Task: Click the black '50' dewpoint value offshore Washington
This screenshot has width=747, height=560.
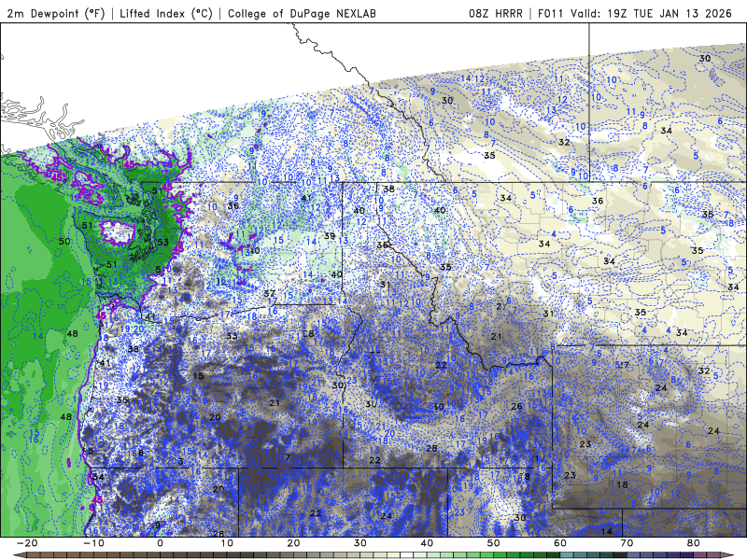Action: pyautogui.click(x=64, y=242)
